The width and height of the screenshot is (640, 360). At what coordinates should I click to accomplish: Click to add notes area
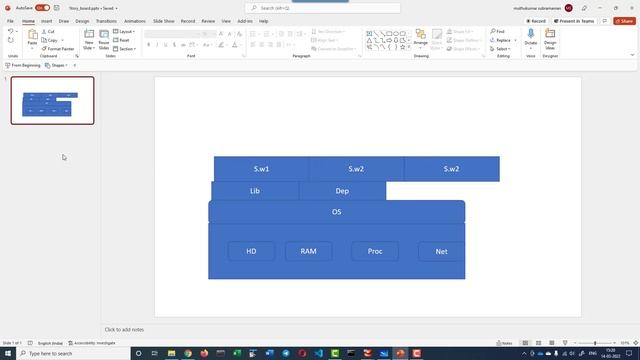click(124, 329)
